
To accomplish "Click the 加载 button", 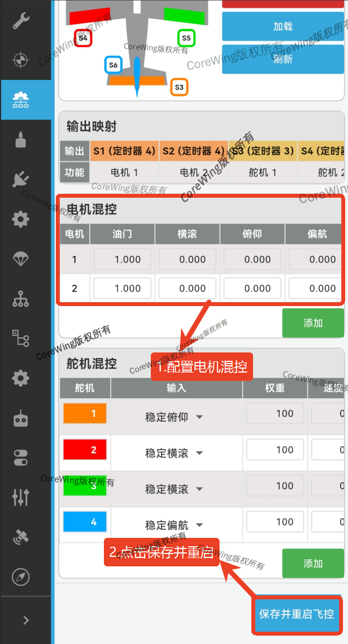I will click(283, 26).
